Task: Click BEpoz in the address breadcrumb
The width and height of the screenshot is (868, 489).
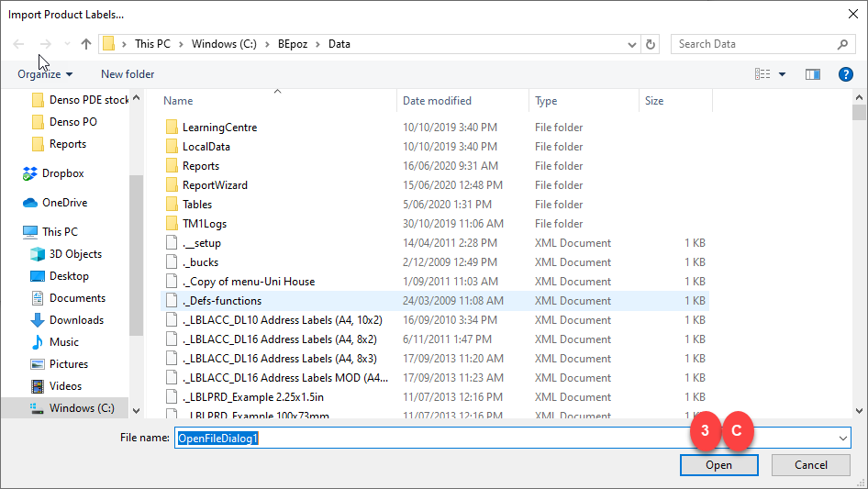Action: [286, 44]
